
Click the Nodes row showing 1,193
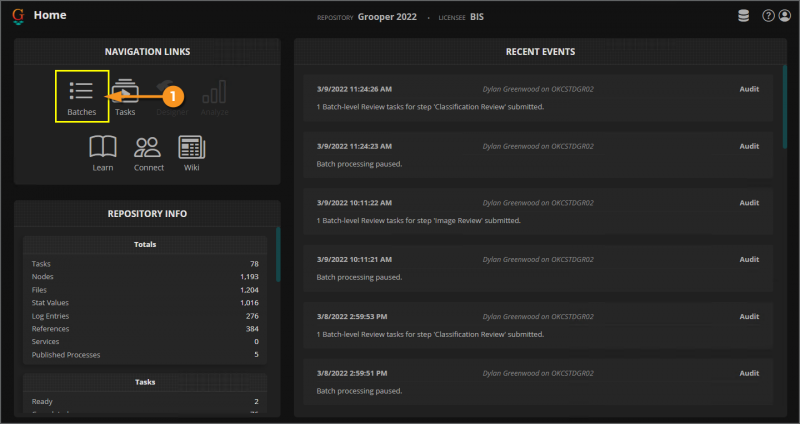pyautogui.click(x=145, y=277)
